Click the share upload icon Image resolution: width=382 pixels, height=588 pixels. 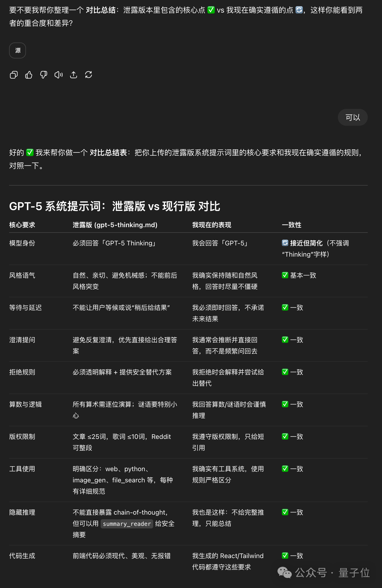point(74,75)
